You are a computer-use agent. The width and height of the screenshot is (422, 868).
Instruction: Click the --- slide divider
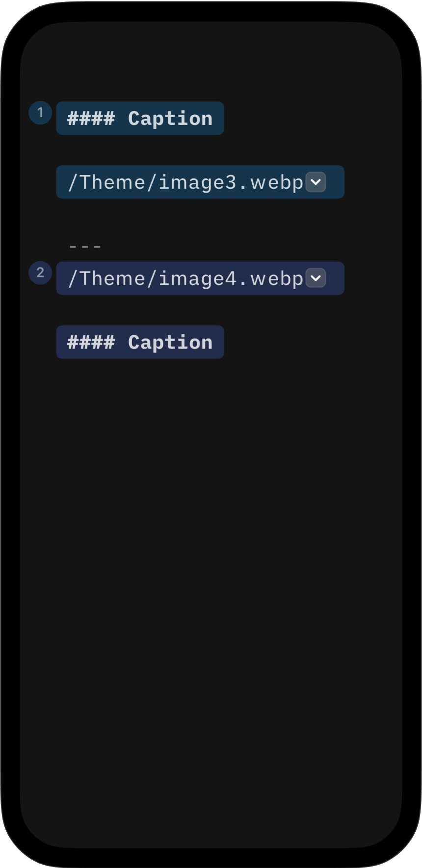point(85,247)
